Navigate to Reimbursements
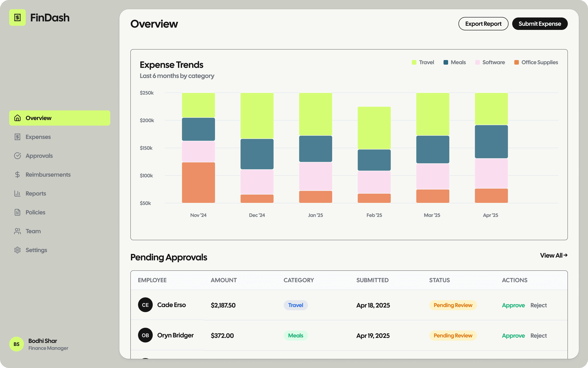588x368 pixels. tap(59, 175)
